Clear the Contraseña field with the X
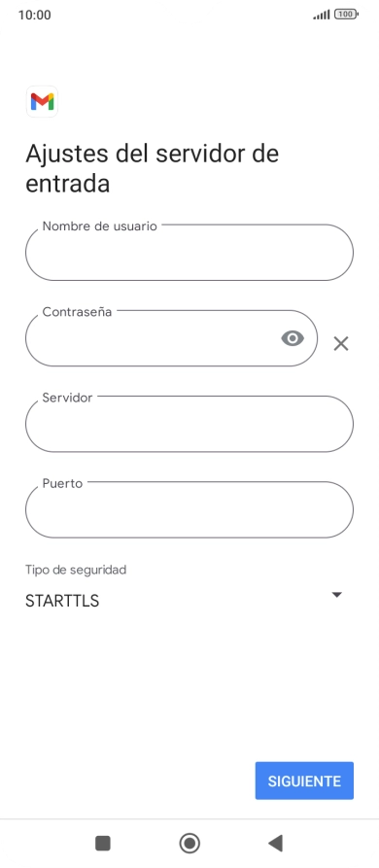379x868 pixels. 341,344
